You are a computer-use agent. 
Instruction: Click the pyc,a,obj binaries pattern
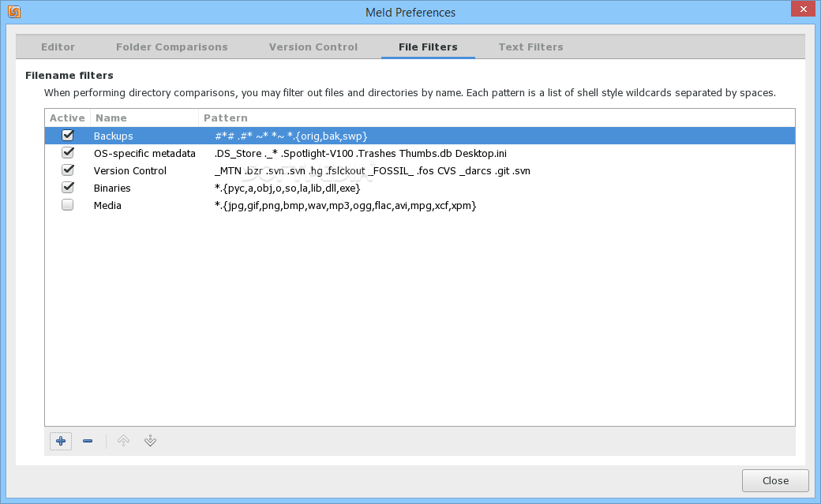pyautogui.click(x=287, y=188)
